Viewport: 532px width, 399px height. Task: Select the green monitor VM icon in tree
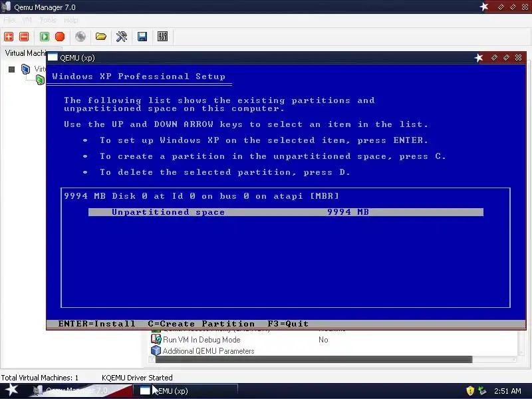pyautogui.click(x=41, y=80)
